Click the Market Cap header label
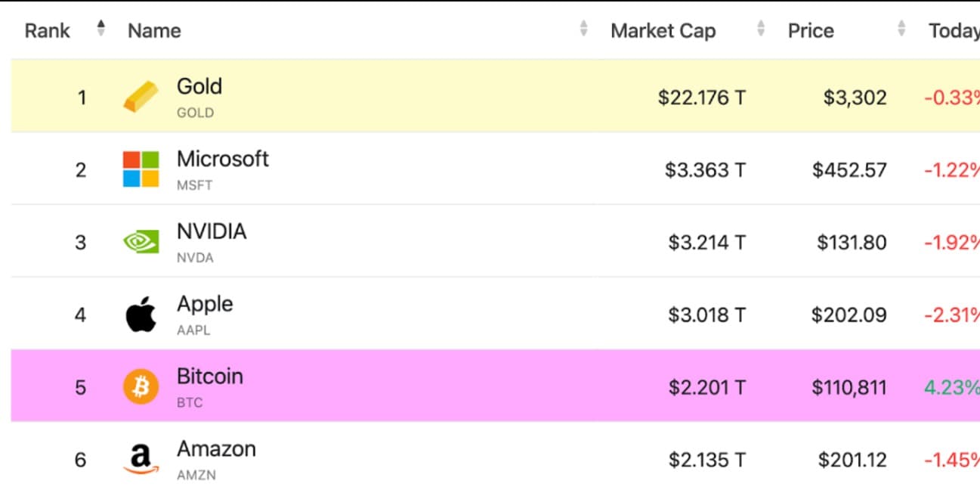The width and height of the screenshot is (980, 490). tap(663, 31)
